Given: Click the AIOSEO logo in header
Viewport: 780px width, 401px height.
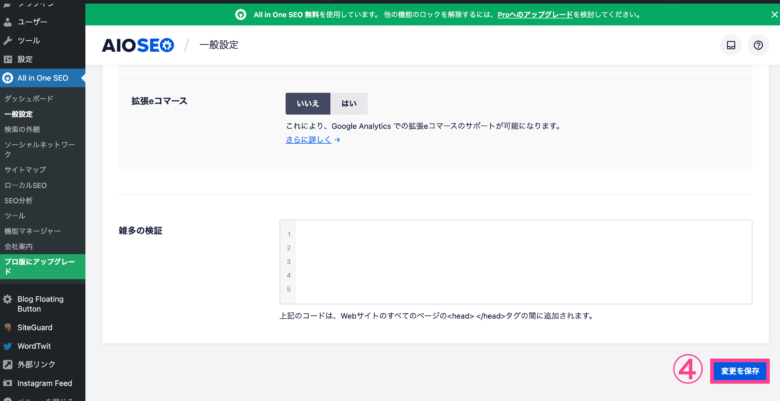Looking at the screenshot, I should 138,46.
